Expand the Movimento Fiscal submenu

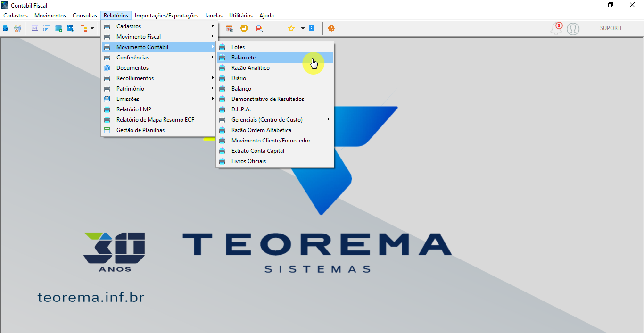click(x=159, y=37)
